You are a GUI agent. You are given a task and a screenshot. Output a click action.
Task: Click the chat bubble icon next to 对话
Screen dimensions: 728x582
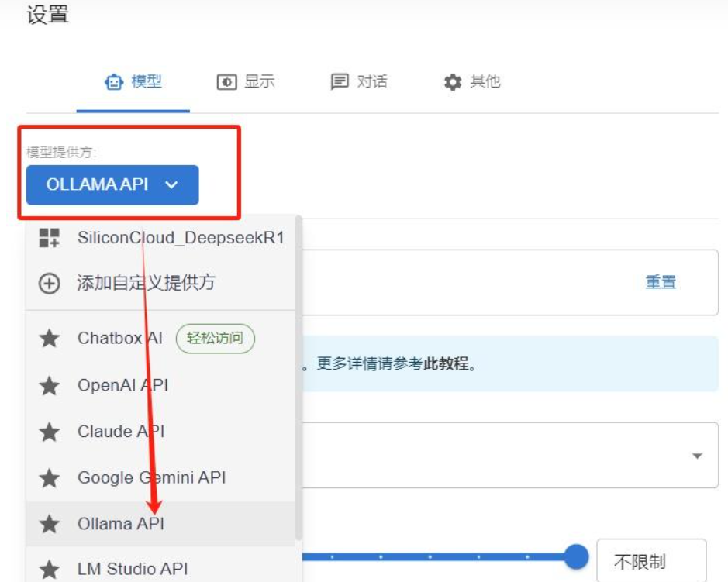coord(340,81)
